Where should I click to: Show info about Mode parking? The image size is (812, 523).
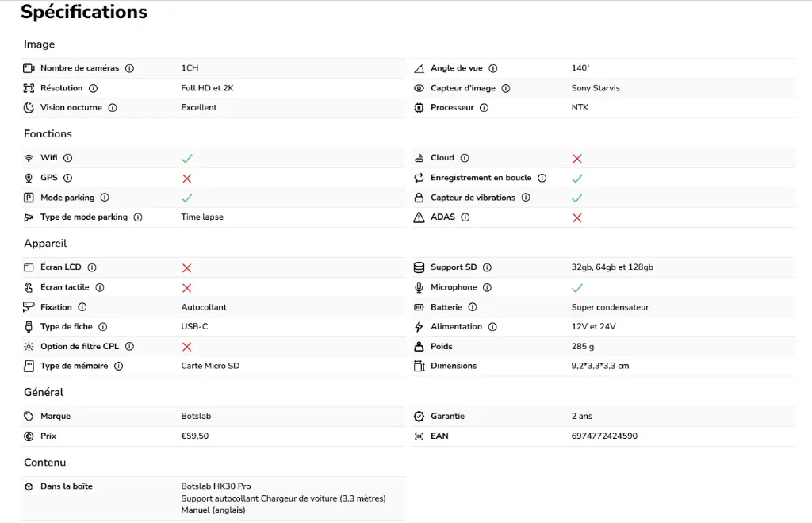(x=105, y=198)
